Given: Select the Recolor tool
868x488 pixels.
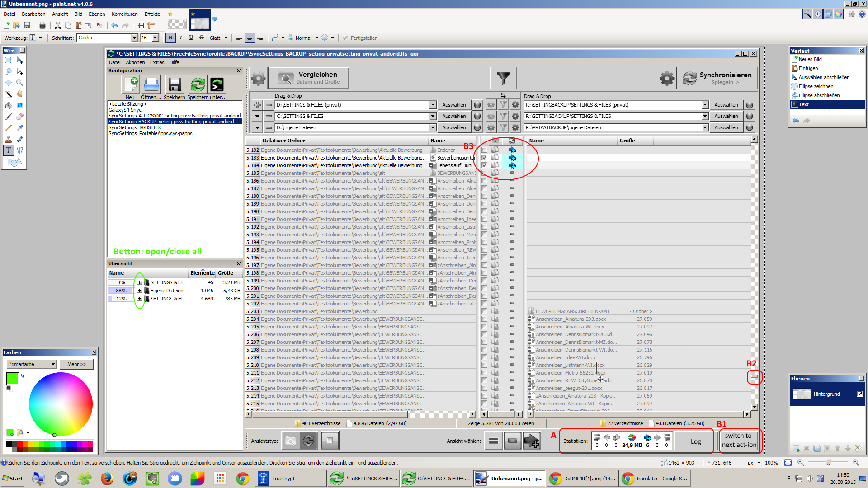Looking at the screenshot, I should click(x=20, y=139).
